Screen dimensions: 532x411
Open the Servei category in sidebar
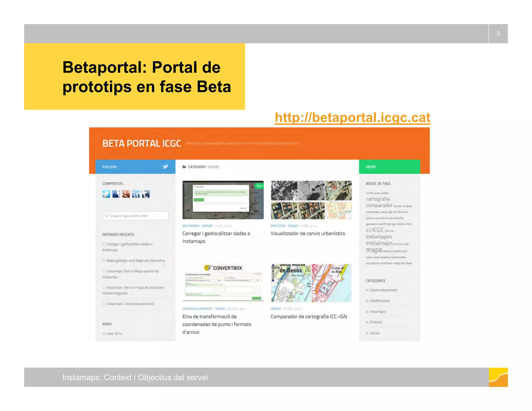click(x=375, y=333)
